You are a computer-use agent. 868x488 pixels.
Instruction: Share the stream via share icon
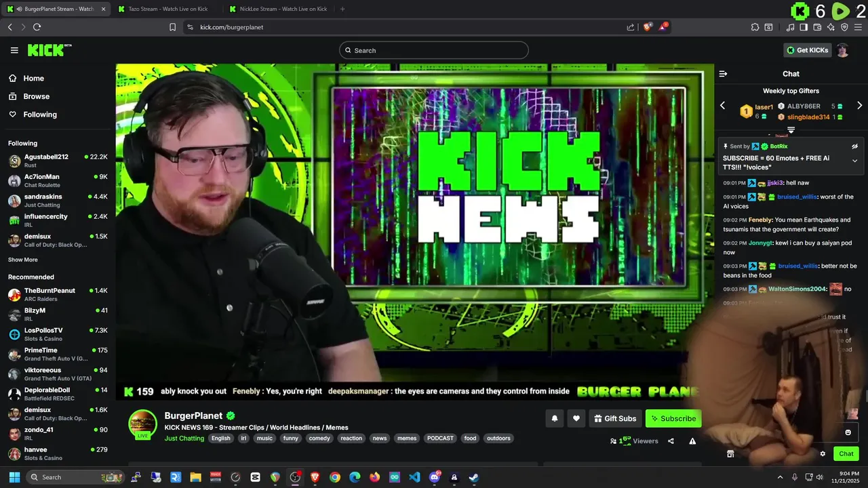[671, 441]
